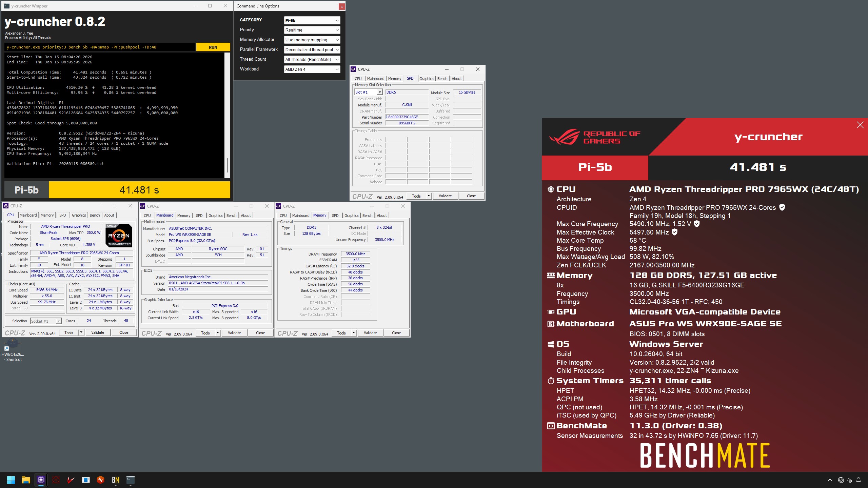Click Close in the Memory CPU-Z window

pos(396,333)
